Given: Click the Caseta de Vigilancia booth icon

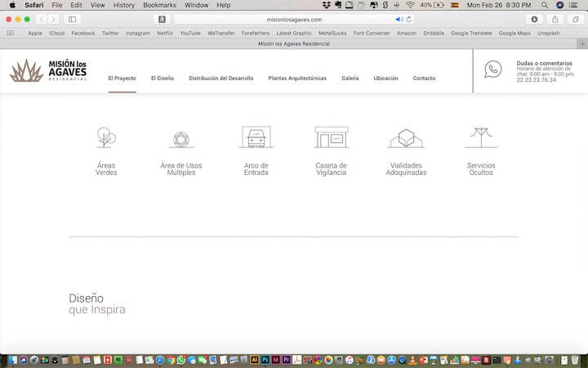Looking at the screenshot, I should tap(332, 137).
